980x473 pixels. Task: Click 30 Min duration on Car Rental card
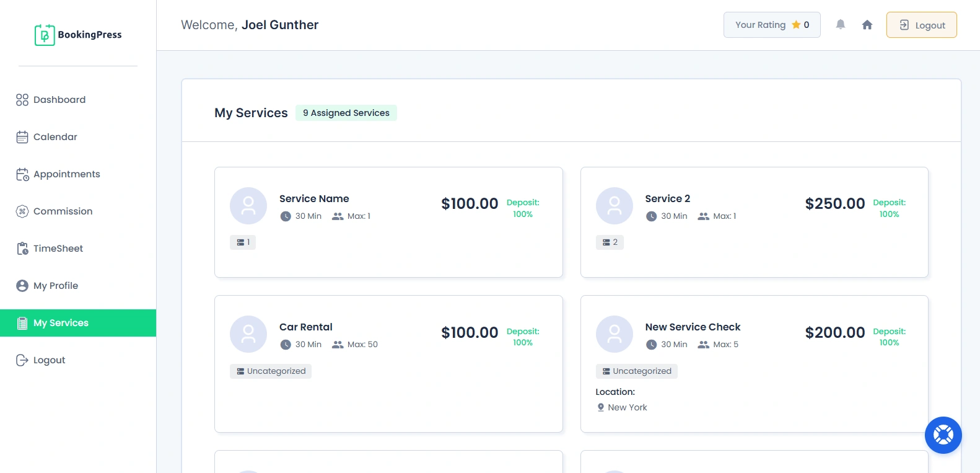[308, 345]
